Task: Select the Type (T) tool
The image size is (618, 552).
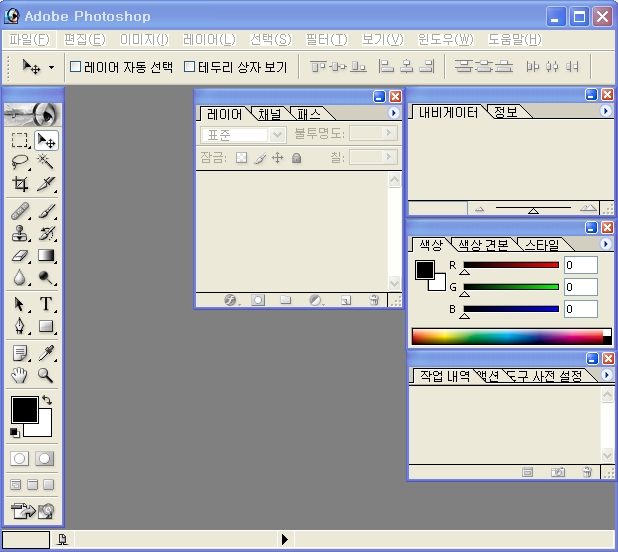Action: (x=46, y=304)
